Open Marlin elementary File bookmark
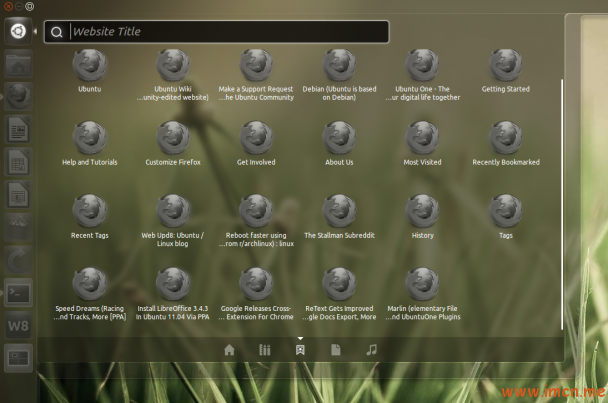The image size is (608, 403). pyautogui.click(x=423, y=294)
